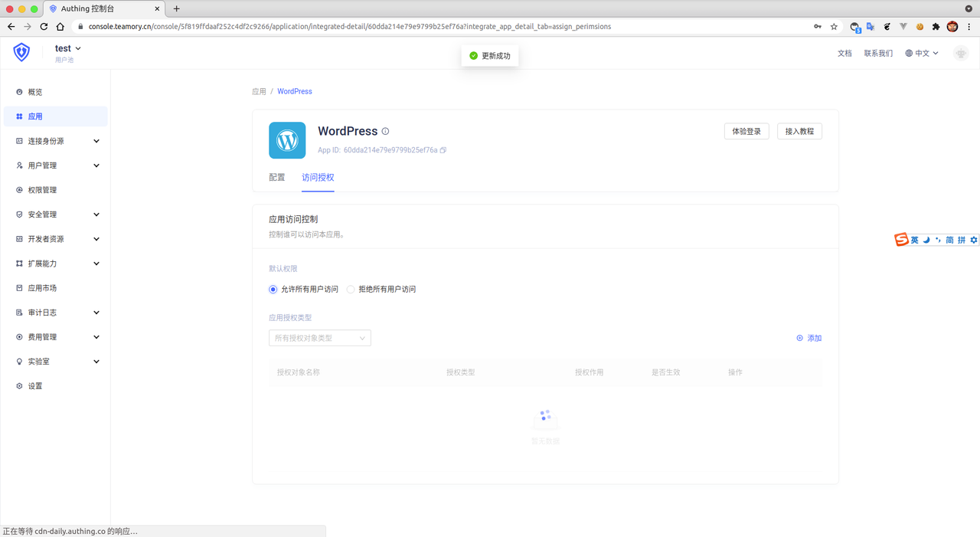This screenshot has width=980, height=537.
Task: Click the 权限管理 sidebar icon
Action: (x=19, y=190)
